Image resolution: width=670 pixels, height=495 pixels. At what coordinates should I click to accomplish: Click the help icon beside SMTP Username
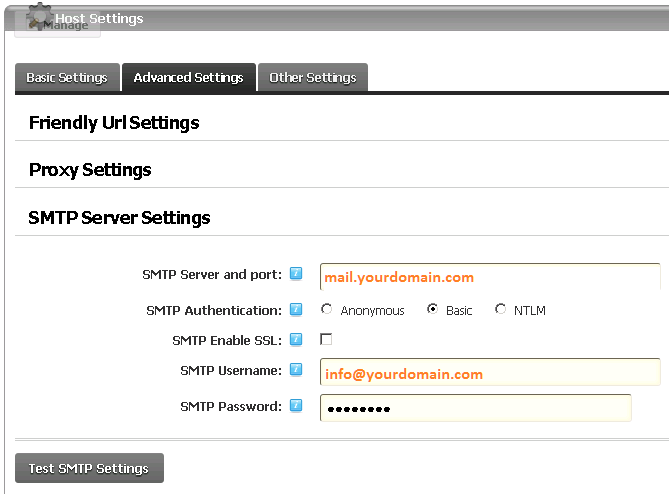(x=296, y=370)
